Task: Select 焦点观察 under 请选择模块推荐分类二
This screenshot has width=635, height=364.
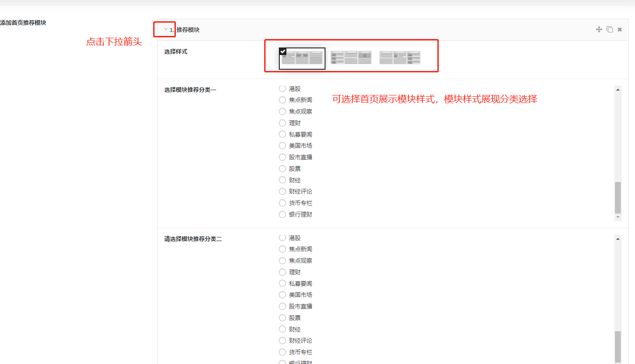Action: pyautogui.click(x=282, y=261)
